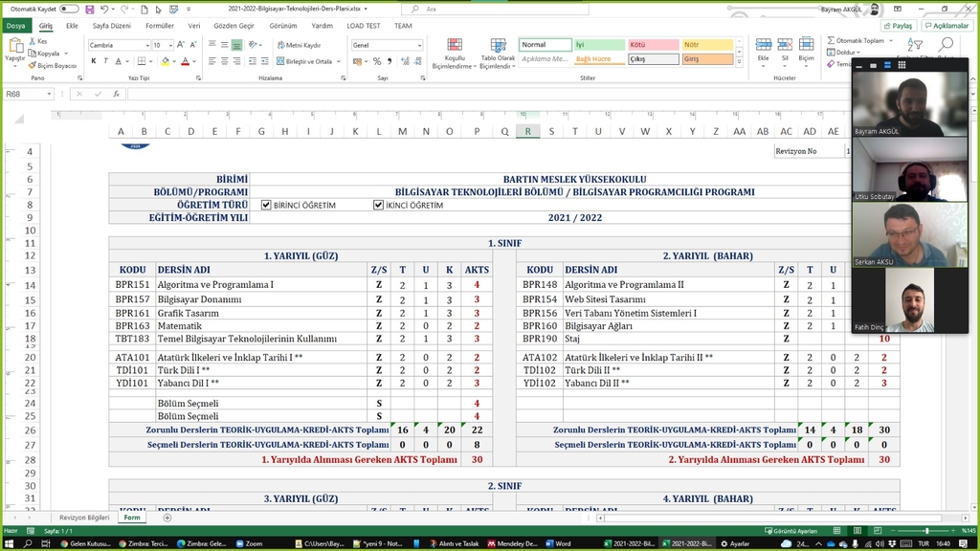
Task: Click the Metni Kaydır wrap text icon
Action: [299, 45]
